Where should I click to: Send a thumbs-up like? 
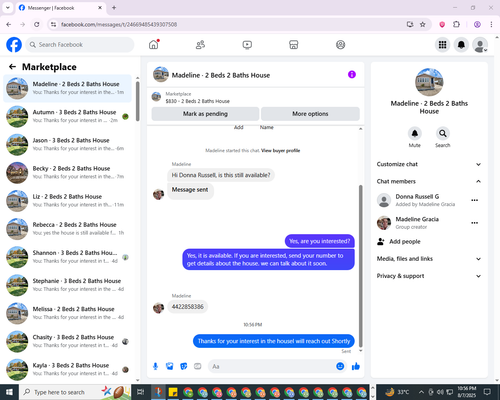pyautogui.click(x=356, y=366)
